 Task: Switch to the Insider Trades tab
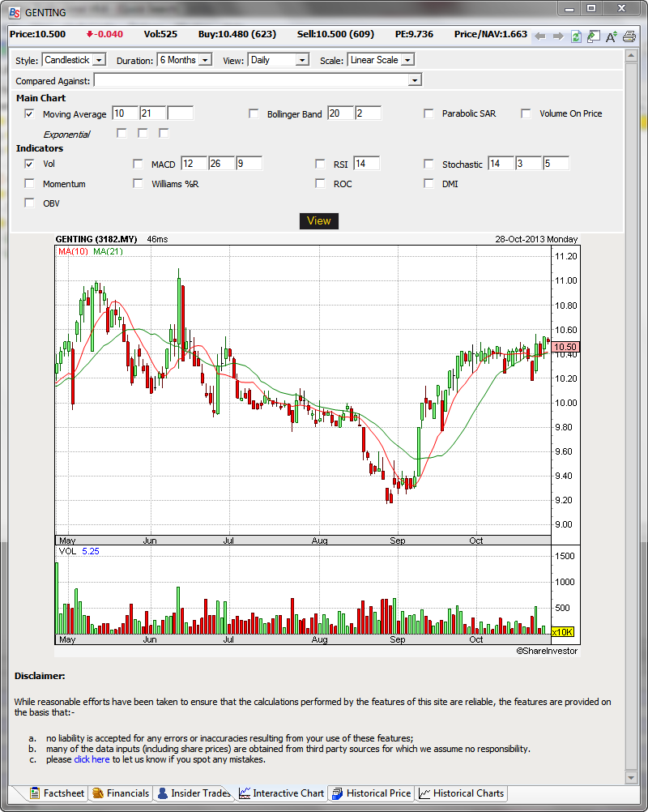pos(194,793)
